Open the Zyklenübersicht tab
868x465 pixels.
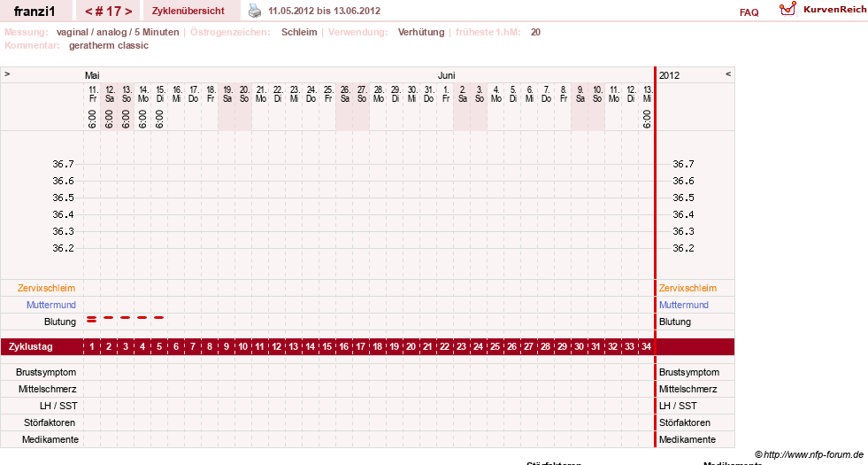(188, 11)
